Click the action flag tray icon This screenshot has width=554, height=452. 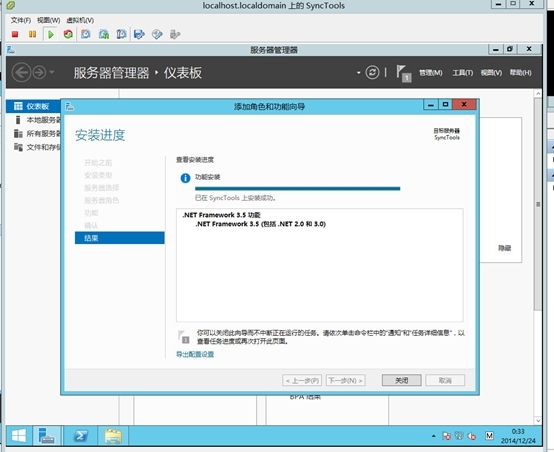(446, 436)
